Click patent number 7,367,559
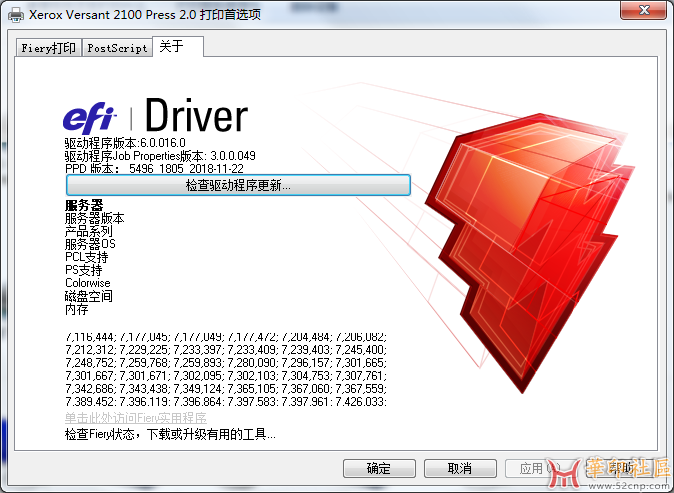This screenshot has width=674, height=493. tap(360, 388)
